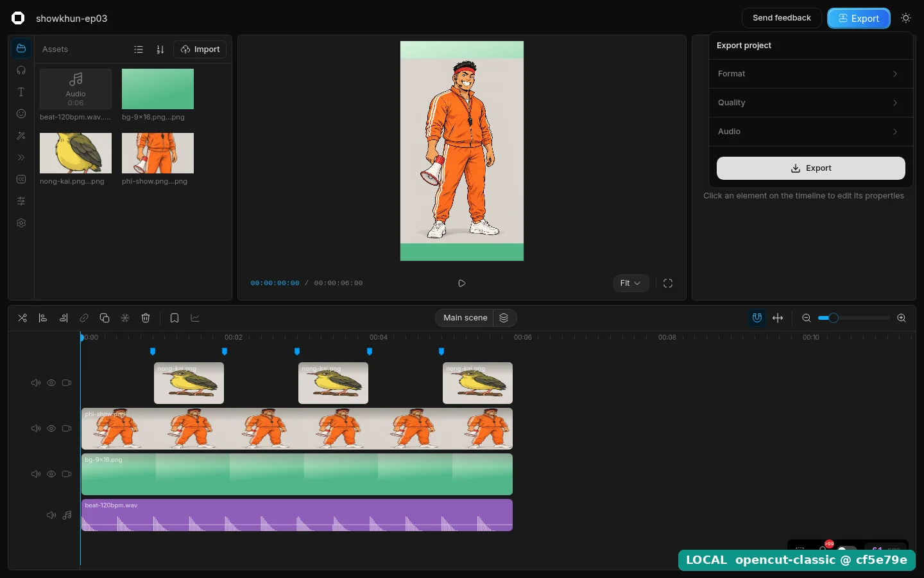Viewport: 924px width, 578px height.
Task: Select the phi-show.png clip on timeline
Action: [297, 429]
